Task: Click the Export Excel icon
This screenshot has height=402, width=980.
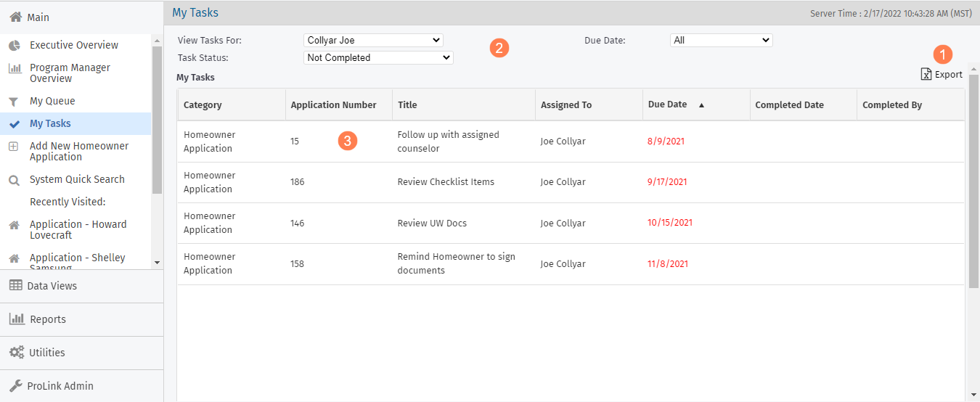Action: tap(926, 74)
